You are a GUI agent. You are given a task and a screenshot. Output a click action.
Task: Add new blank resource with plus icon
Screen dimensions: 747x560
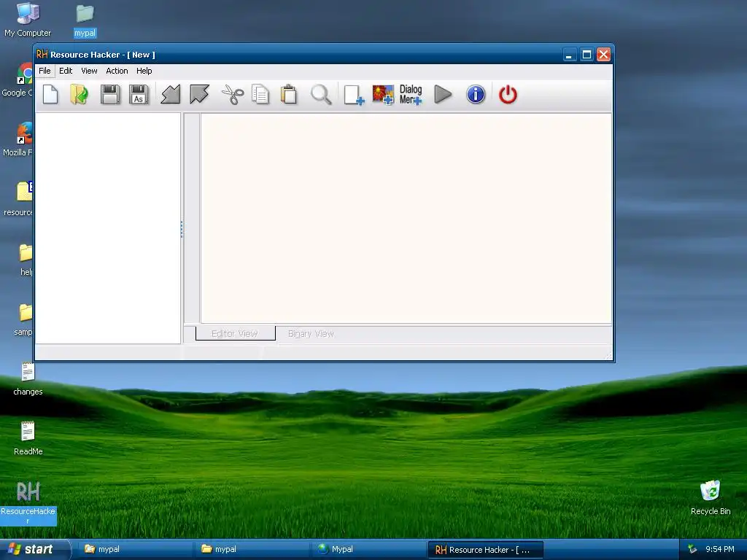[354, 94]
